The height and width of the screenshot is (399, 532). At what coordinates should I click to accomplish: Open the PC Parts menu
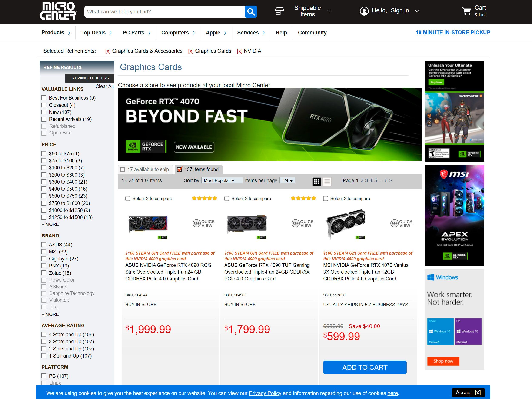tap(136, 33)
